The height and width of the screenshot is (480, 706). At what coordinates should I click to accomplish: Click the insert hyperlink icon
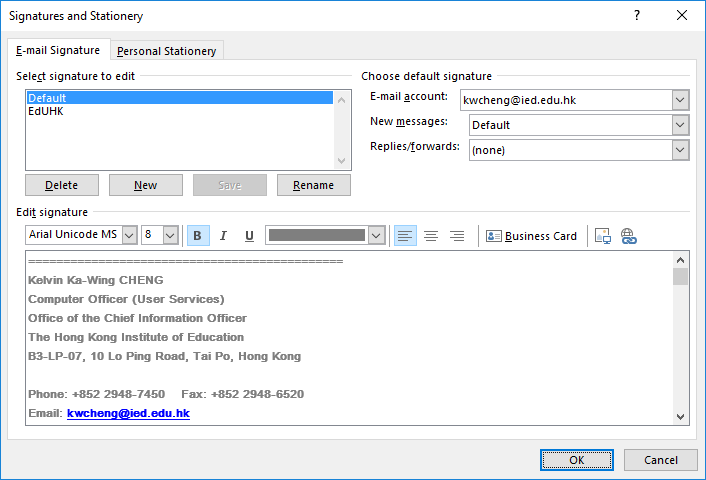coord(629,236)
